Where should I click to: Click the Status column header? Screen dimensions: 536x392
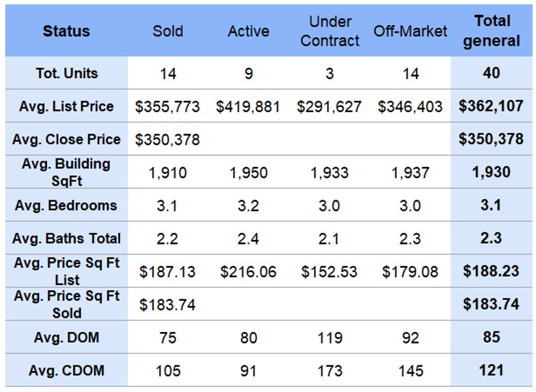click(x=66, y=31)
